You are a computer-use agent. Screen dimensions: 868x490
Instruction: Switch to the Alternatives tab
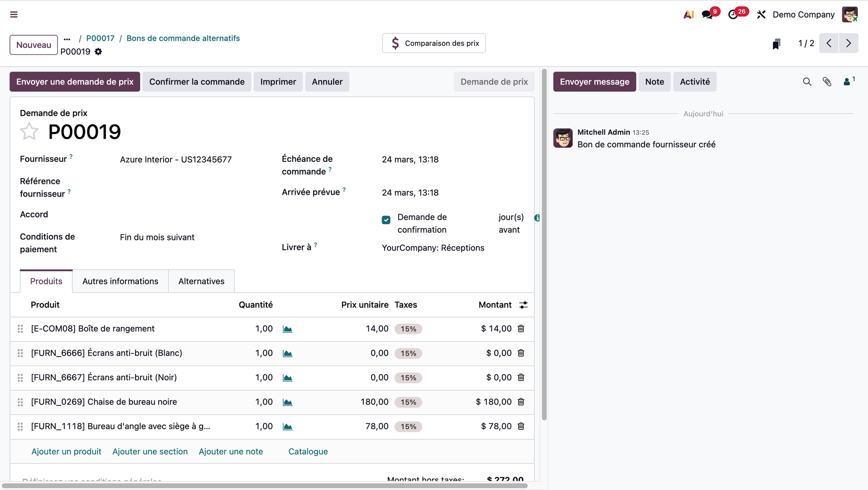201,281
